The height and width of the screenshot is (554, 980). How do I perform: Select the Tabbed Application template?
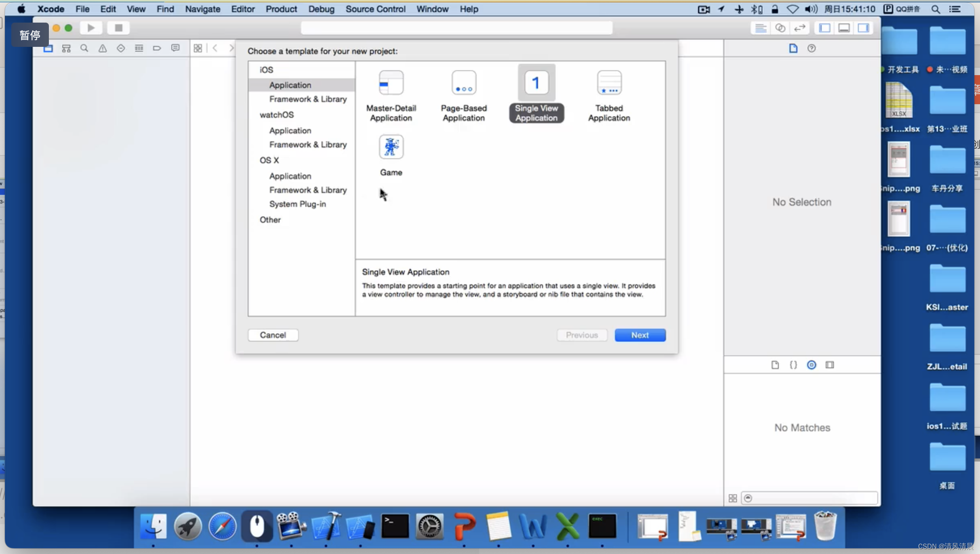click(x=609, y=96)
